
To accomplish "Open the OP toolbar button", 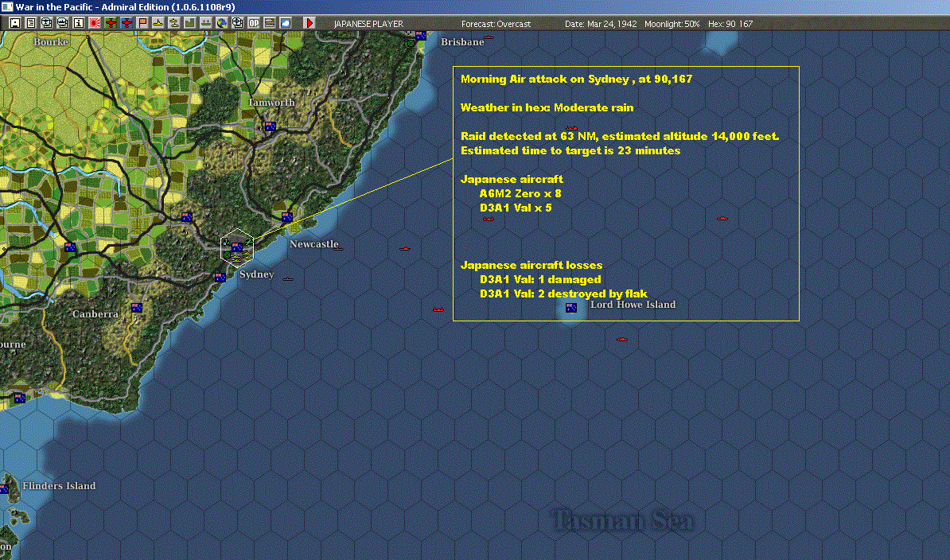I will click(253, 23).
